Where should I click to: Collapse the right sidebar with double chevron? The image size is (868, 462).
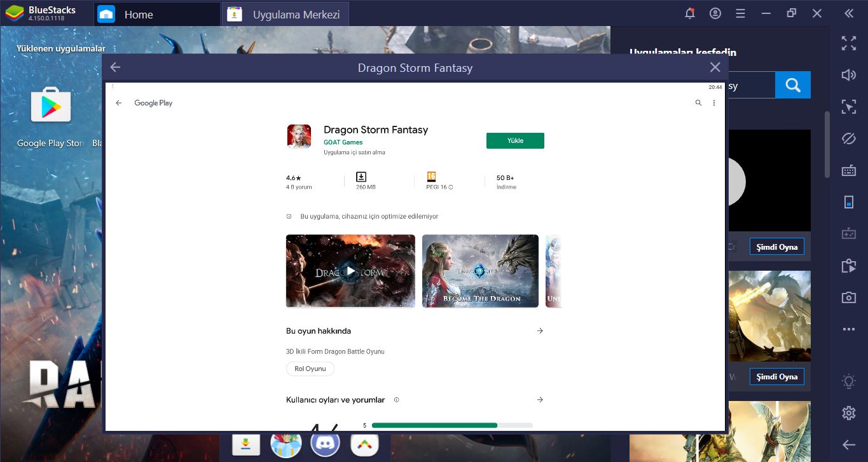click(x=849, y=13)
